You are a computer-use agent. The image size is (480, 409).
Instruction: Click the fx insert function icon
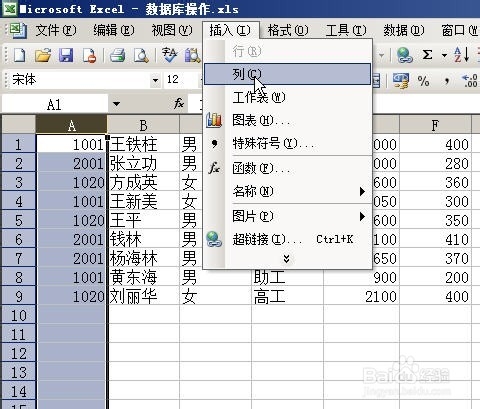pyautogui.click(x=179, y=104)
